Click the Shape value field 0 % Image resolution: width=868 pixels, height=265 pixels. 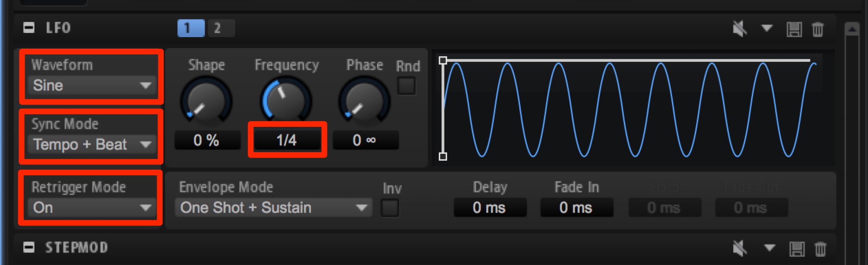[x=207, y=140]
